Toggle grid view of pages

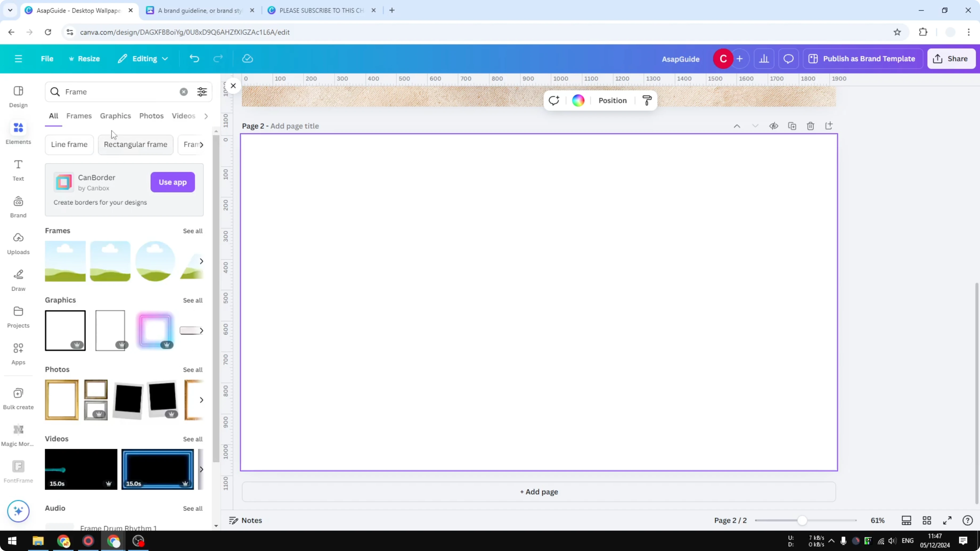[927, 520]
